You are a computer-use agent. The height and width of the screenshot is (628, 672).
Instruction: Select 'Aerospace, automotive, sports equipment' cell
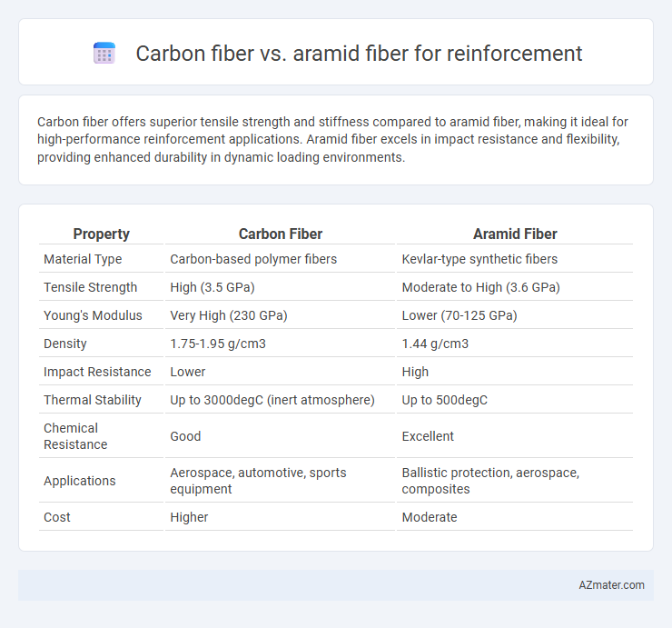[x=258, y=481]
